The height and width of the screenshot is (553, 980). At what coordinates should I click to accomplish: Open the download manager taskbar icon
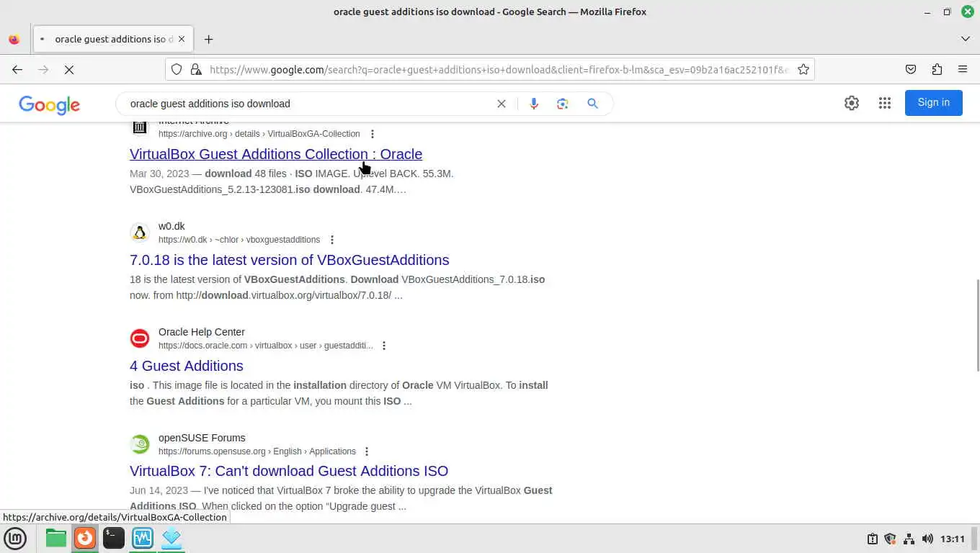click(171, 538)
